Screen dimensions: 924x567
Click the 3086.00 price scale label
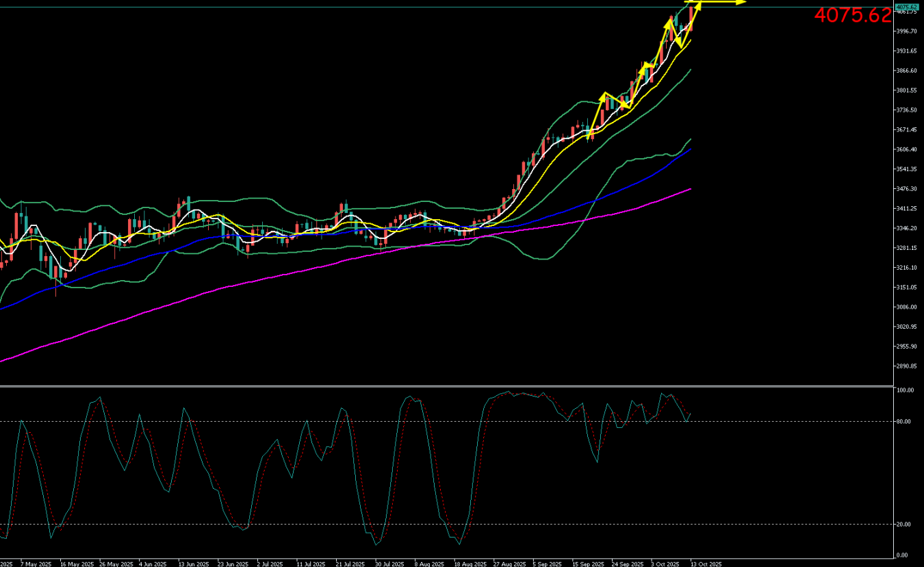[907, 307]
